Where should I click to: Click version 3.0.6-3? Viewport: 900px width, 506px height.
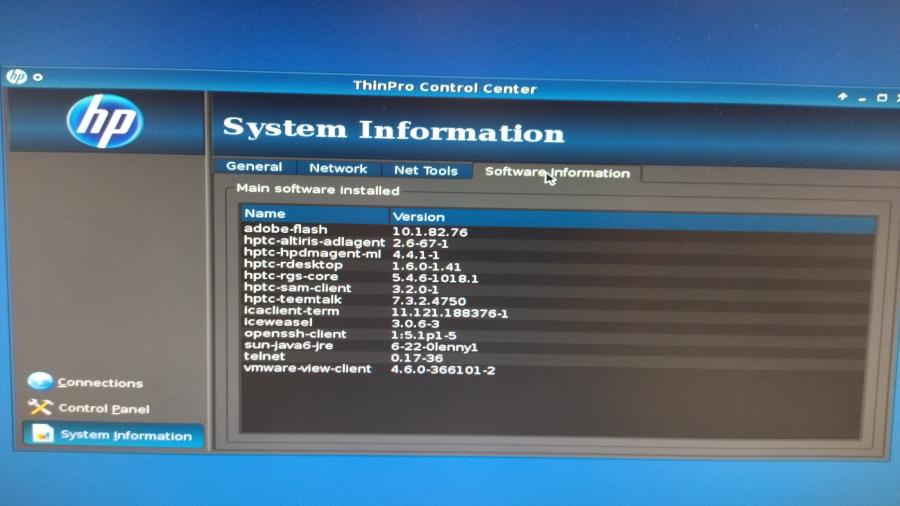[x=415, y=324]
